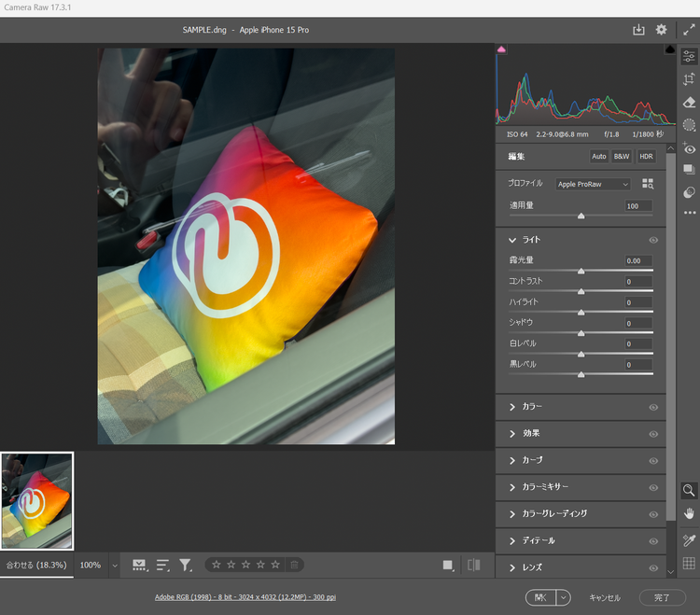Click the キャンセル button
This screenshot has height=615, width=700.
(605, 597)
